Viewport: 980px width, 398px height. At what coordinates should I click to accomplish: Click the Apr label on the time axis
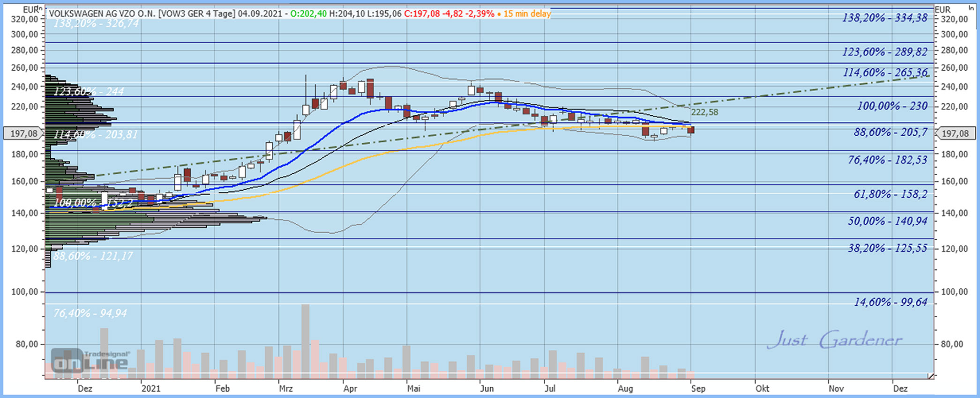350,388
